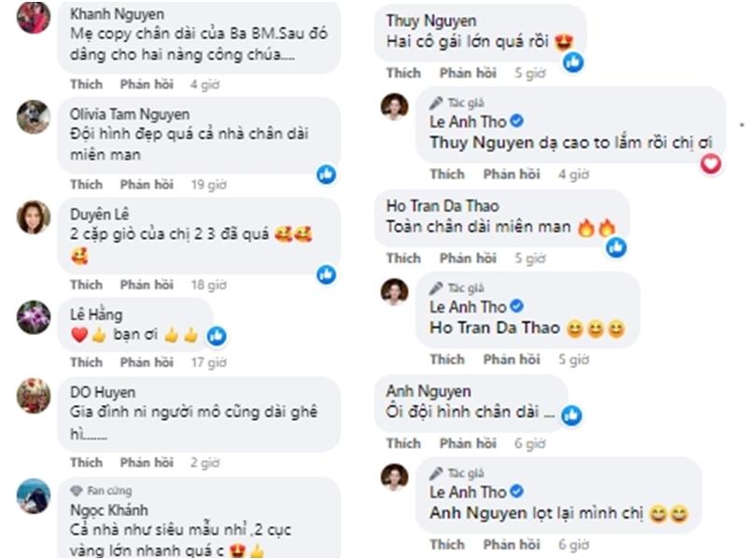
Task: Click Phản hồi under Thuy Nguyen's comment
Action: coord(468,73)
